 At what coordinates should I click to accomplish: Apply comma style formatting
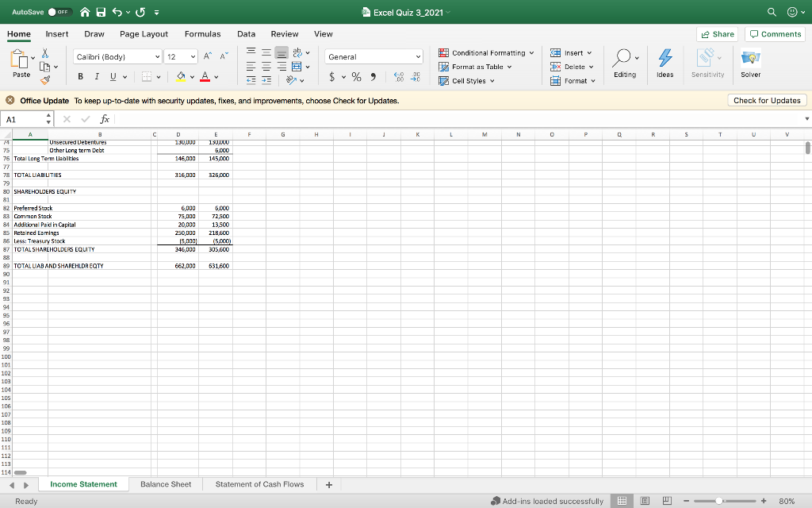[x=373, y=77]
